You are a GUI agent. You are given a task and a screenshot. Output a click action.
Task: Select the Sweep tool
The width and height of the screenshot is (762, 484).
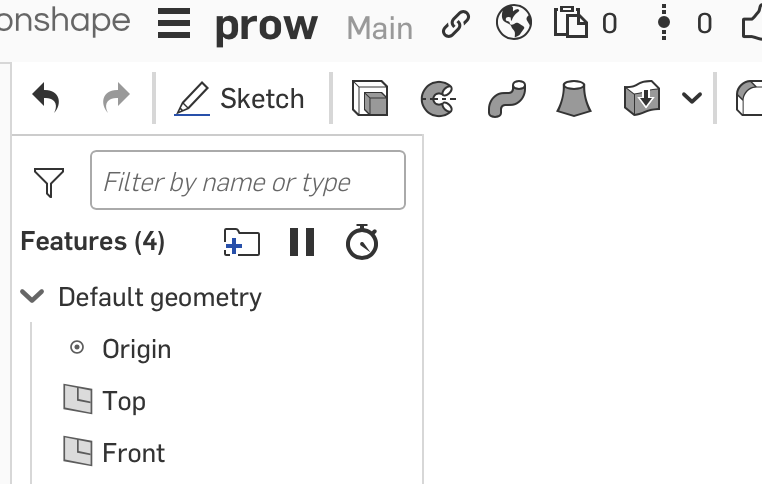pos(506,98)
